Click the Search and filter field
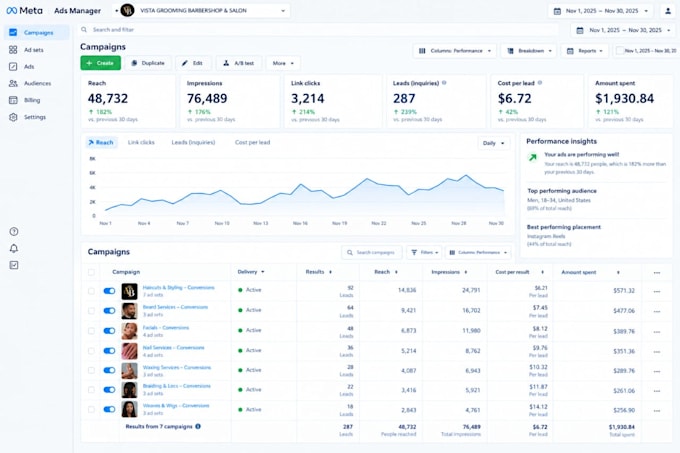This screenshot has height=453, width=680. pos(317,30)
